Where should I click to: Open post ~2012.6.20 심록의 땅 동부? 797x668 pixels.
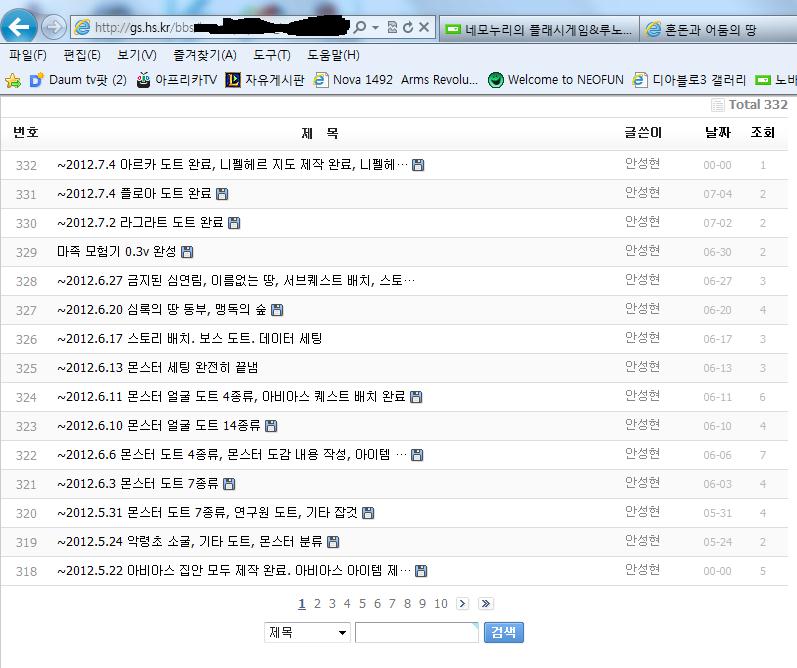(x=162, y=310)
